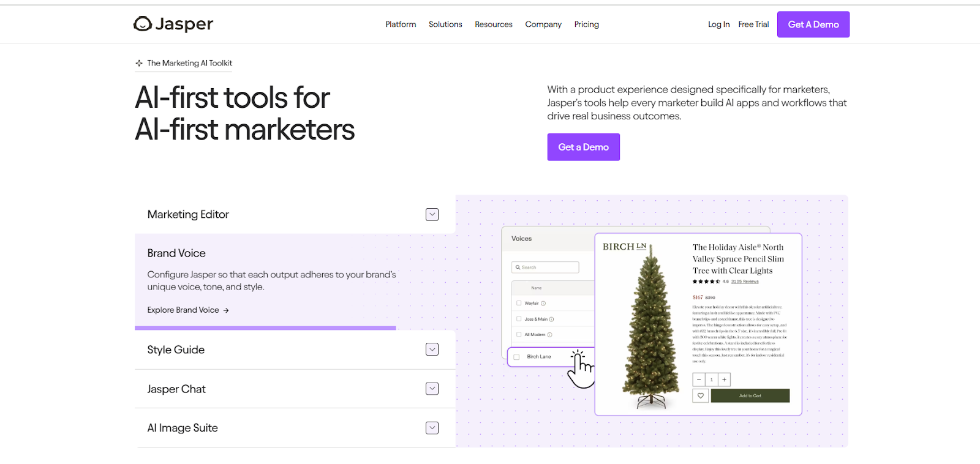Click the Holiday Aisle product title
This screenshot has height=464, width=980.
[x=738, y=259]
